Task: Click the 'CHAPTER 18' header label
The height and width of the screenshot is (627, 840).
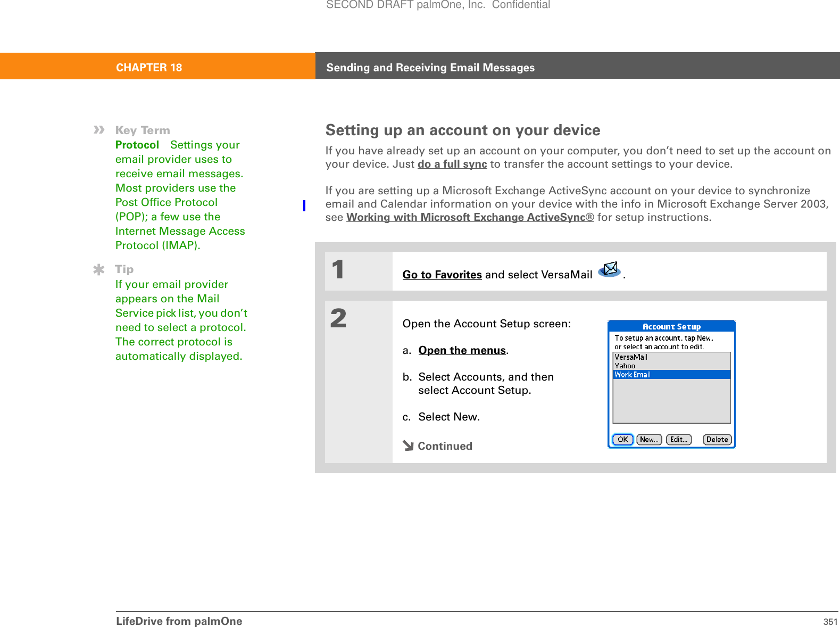Action: tap(149, 68)
